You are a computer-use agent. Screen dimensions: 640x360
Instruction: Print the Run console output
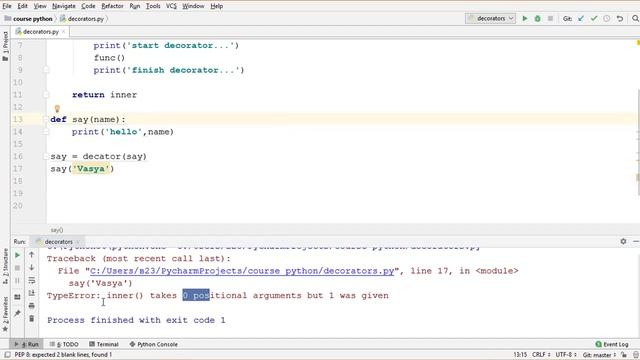click(31, 306)
